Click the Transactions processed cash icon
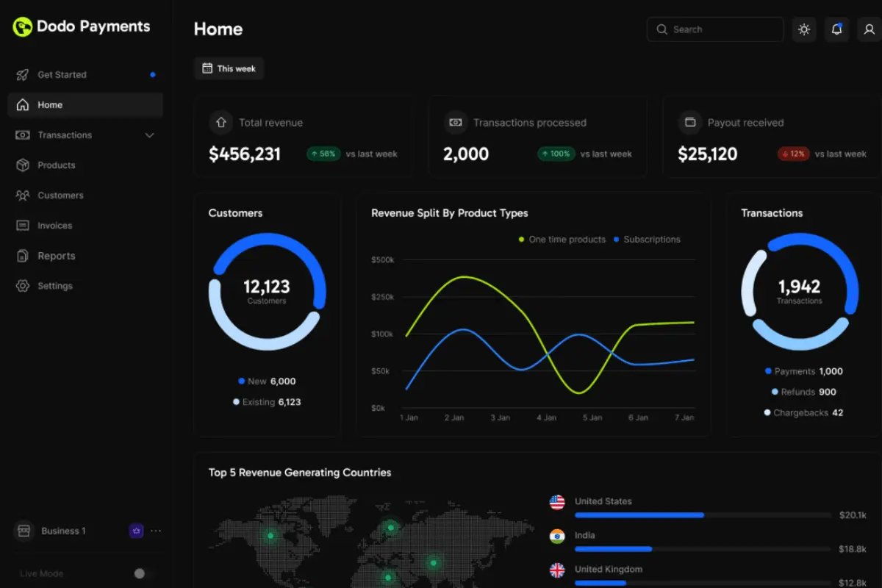 point(455,123)
